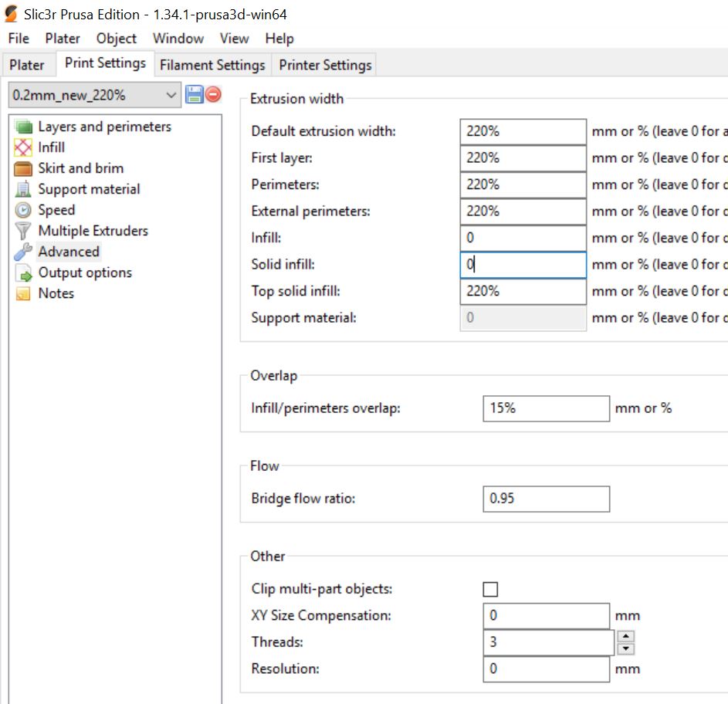Open Layers and perimeters settings icon

[x=24, y=127]
